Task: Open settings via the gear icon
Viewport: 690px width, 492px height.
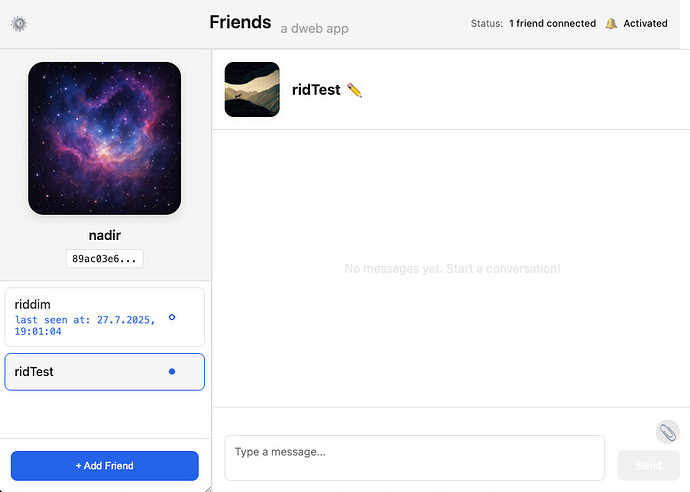Action: 19,23
